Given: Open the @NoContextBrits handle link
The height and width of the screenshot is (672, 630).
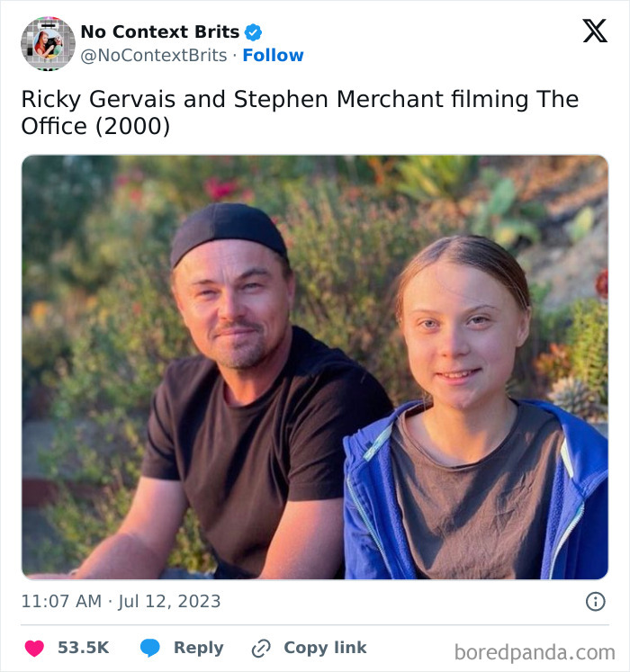Looking at the screenshot, I should tap(154, 55).
